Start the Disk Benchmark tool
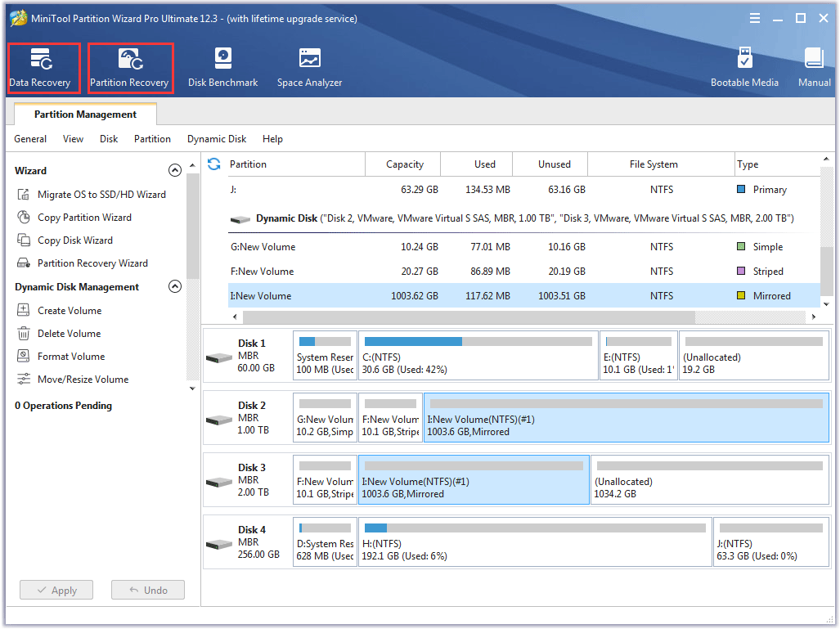This screenshot has height=629, width=840. pyautogui.click(x=222, y=67)
